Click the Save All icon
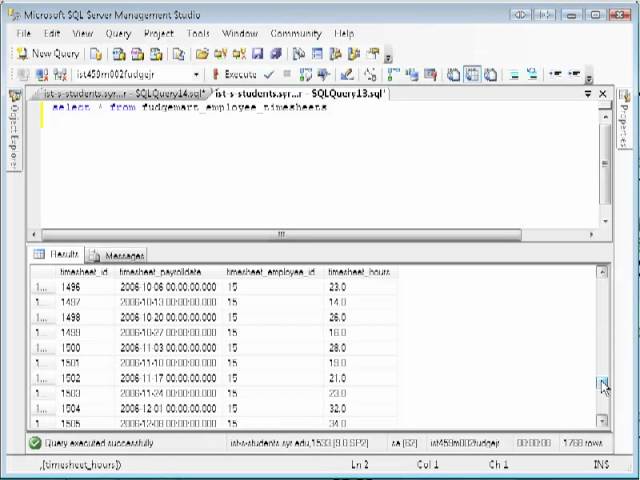 (x=276, y=54)
